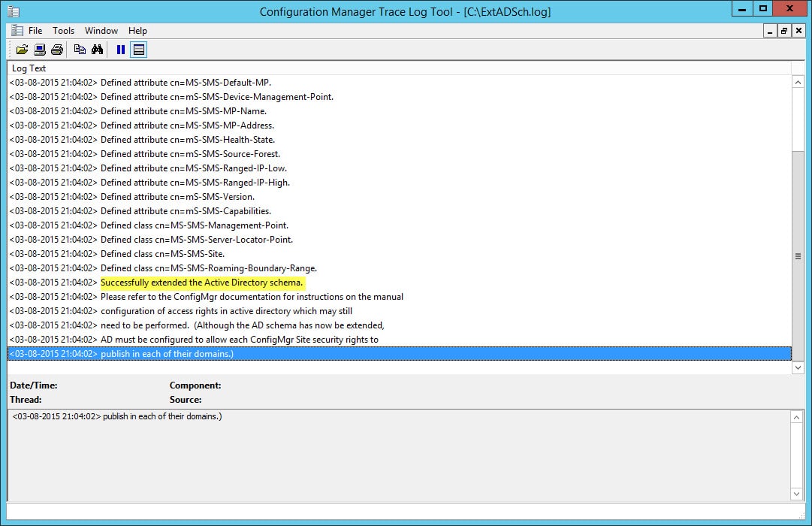Click the Thread label

pos(26,400)
